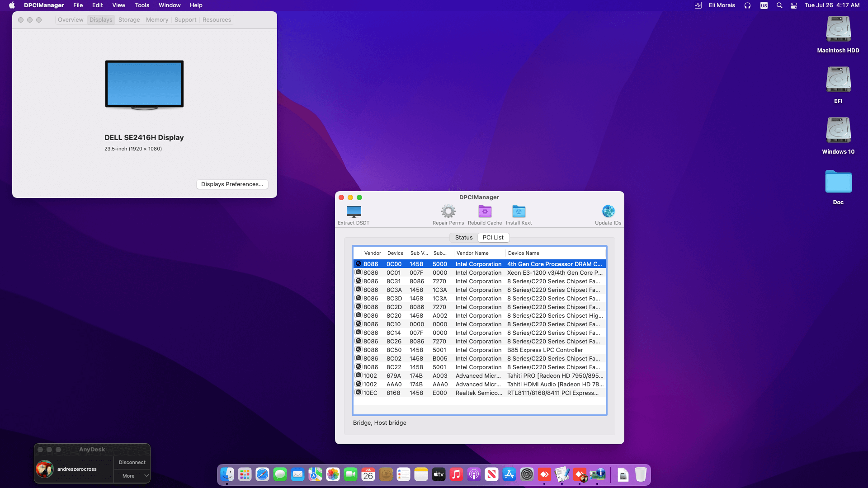Click the Update IDs globe icon
The image size is (868, 488).
coord(608,211)
